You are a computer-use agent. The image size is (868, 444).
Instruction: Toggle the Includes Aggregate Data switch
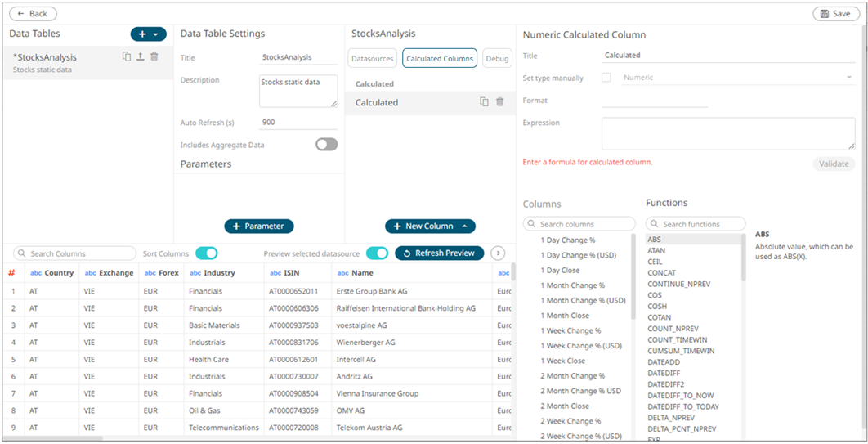click(326, 145)
